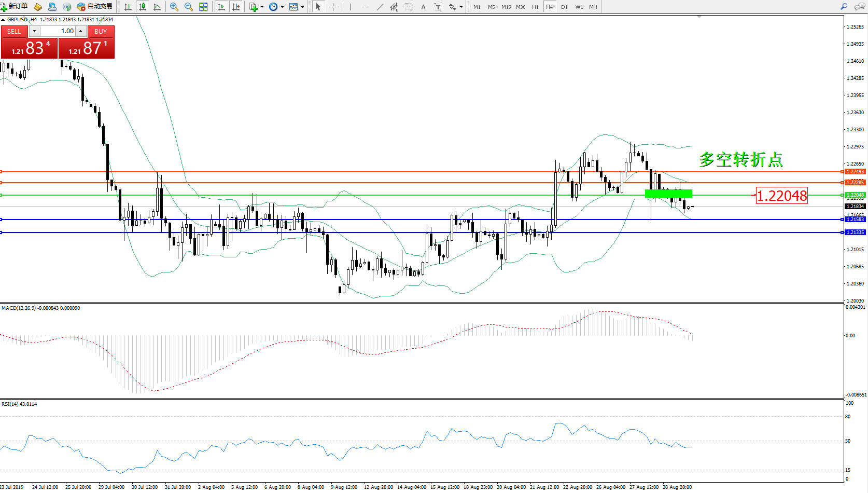Select the crosshair cursor tool
Image resolution: width=868 pixels, height=493 pixels.
click(333, 7)
